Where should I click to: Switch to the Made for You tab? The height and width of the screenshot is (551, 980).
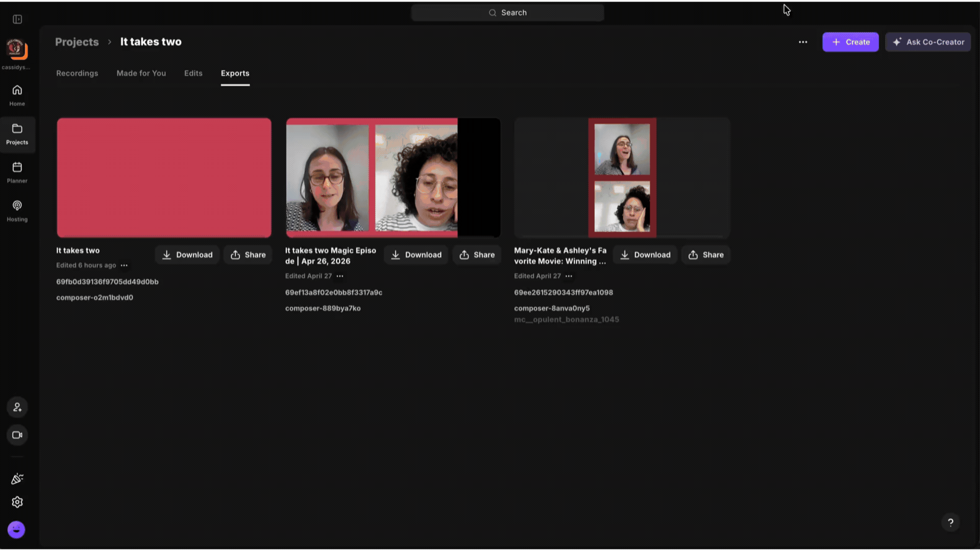141,73
